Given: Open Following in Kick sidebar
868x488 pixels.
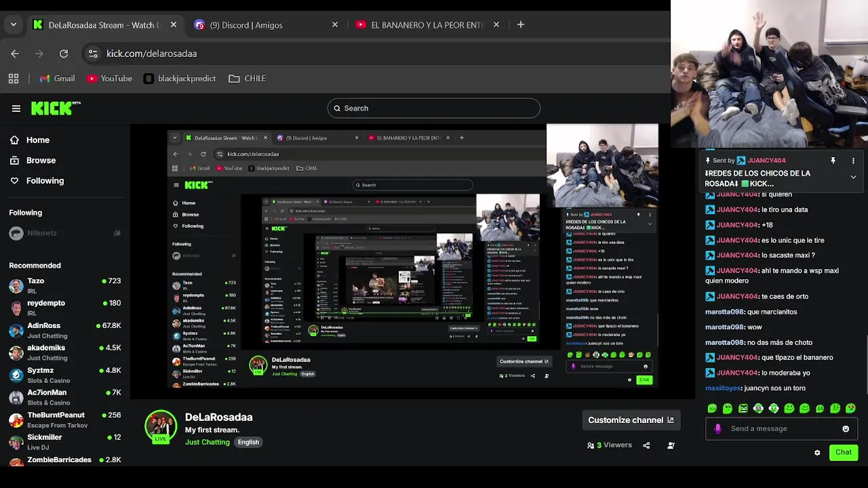Looking at the screenshot, I should click(x=37, y=181).
